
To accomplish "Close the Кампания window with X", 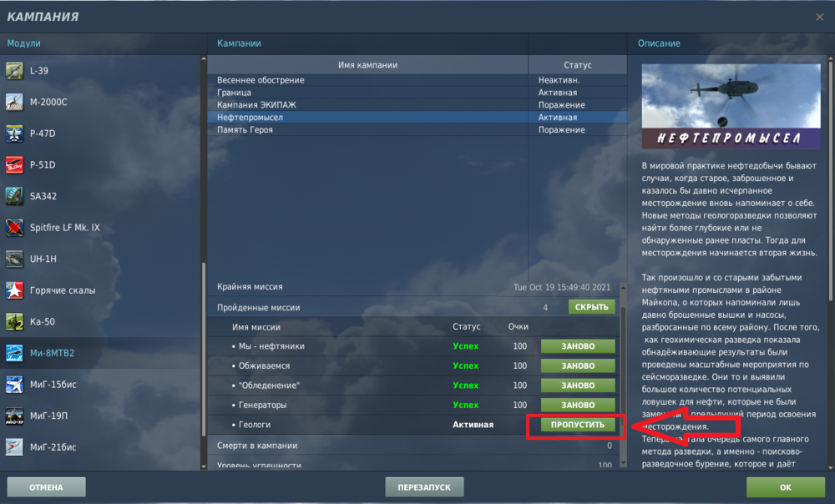I will pos(820,17).
